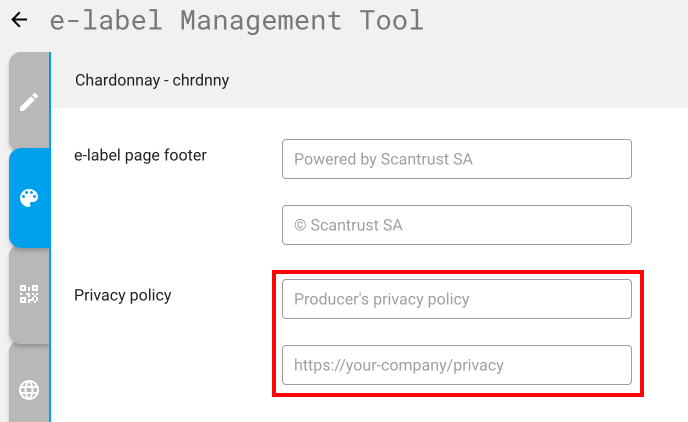Click the e-label Management Tool title
This screenshot has width=688, height=422.
236,20
